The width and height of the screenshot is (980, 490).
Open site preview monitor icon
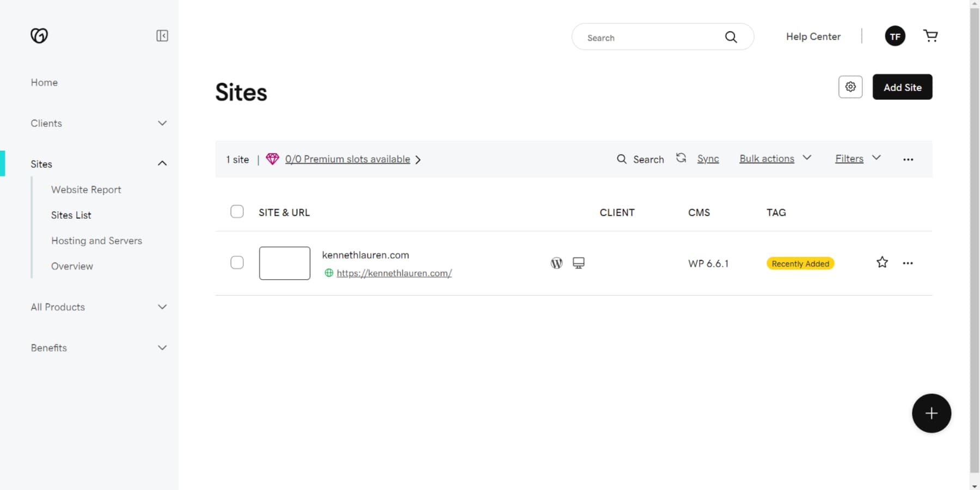coord(578,262)
